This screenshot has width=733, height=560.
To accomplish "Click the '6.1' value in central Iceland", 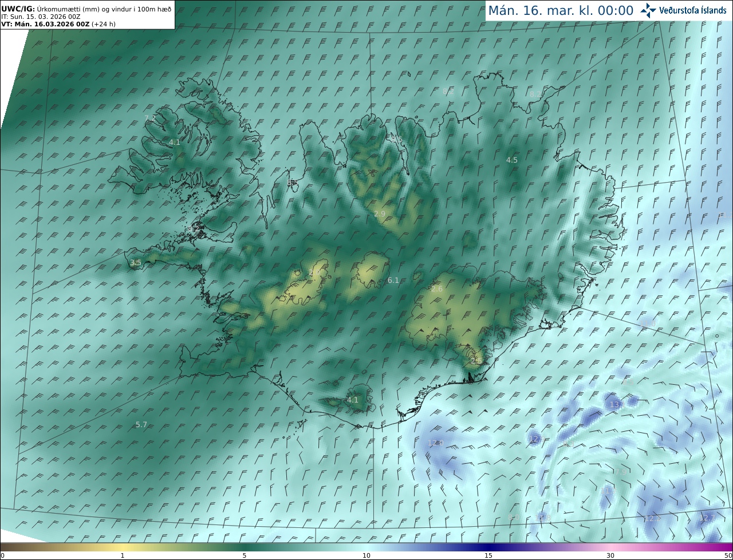I will [x=393, y=281].
